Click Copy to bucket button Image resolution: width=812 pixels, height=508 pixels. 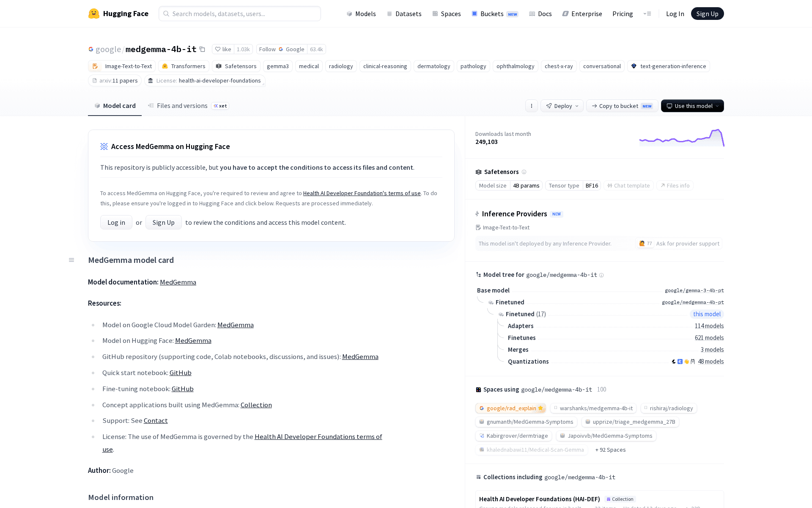pyautogui.click(x=622, y=106)
